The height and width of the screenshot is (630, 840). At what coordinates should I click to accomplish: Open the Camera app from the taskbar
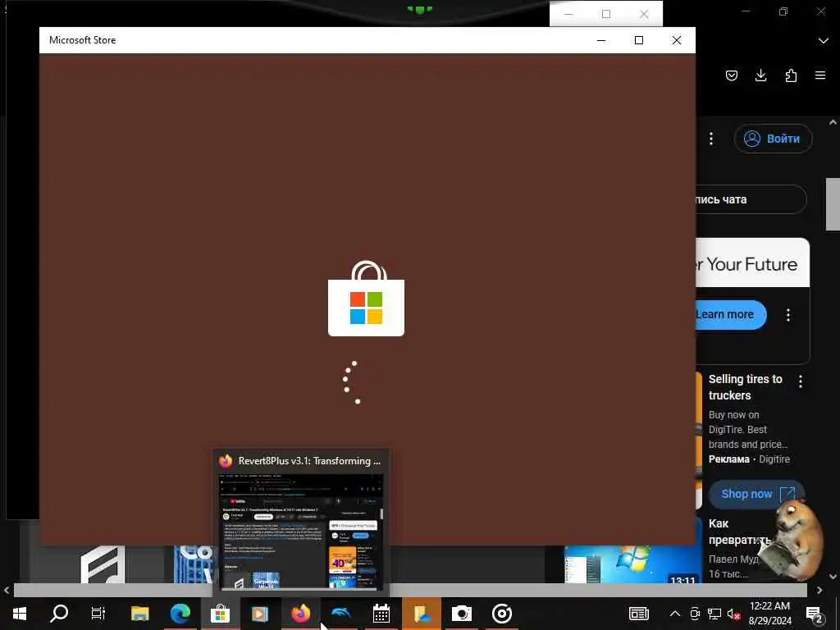point(461,614)
